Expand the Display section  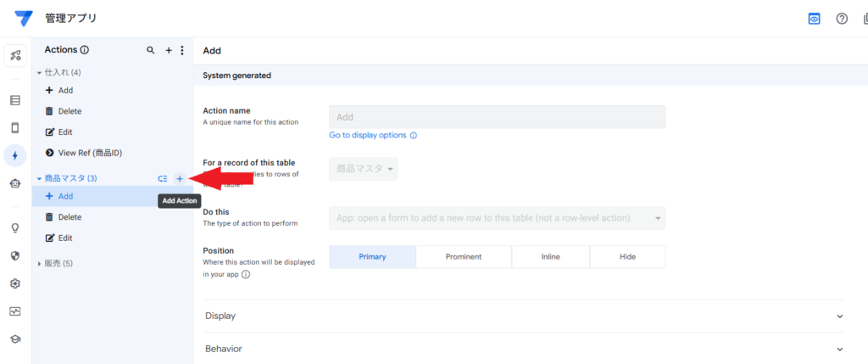524,316
